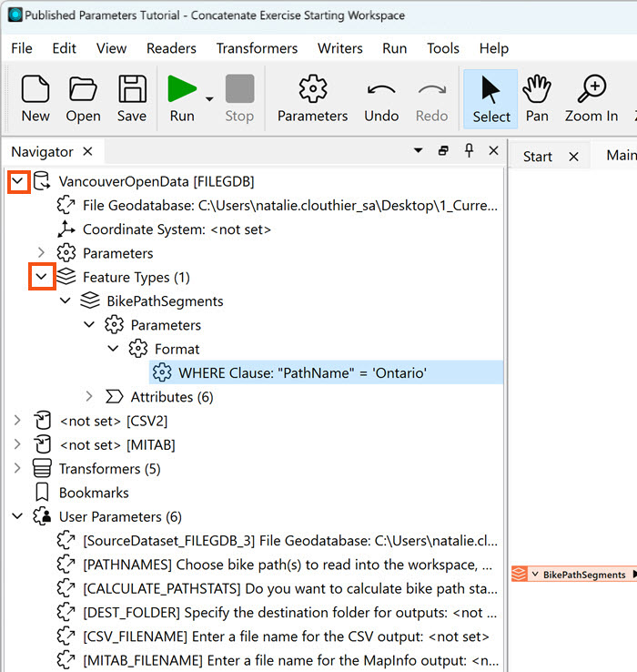Screen dimensions: 637x672
Task: Expand the not set MITAB writer
Action: pos(17,444)
